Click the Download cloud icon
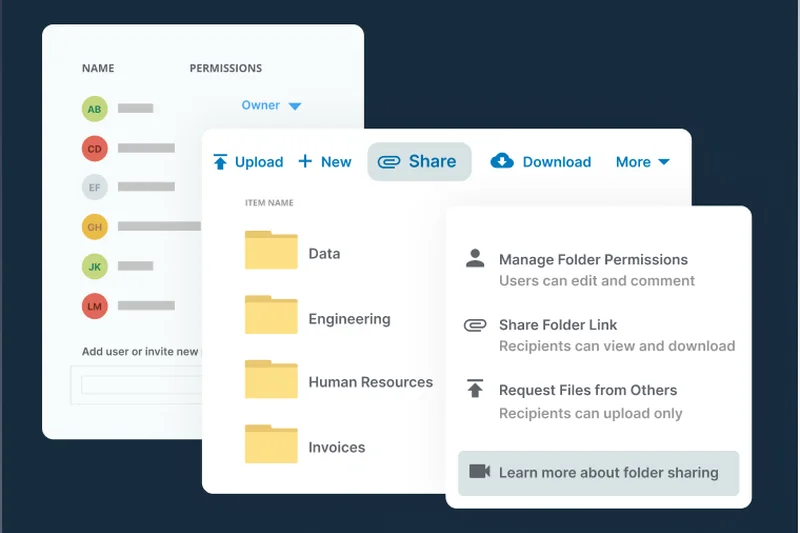800x533 pixels. tap(502, 161)
